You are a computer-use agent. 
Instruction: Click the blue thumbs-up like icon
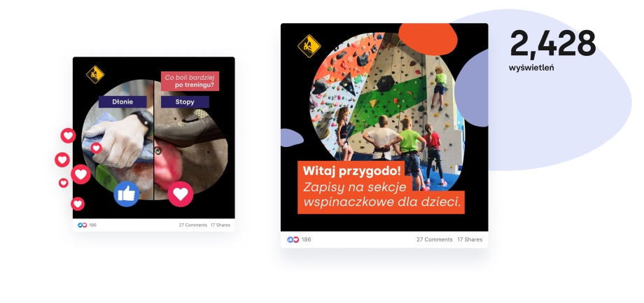pyautogui.click(x=127, y=194)
